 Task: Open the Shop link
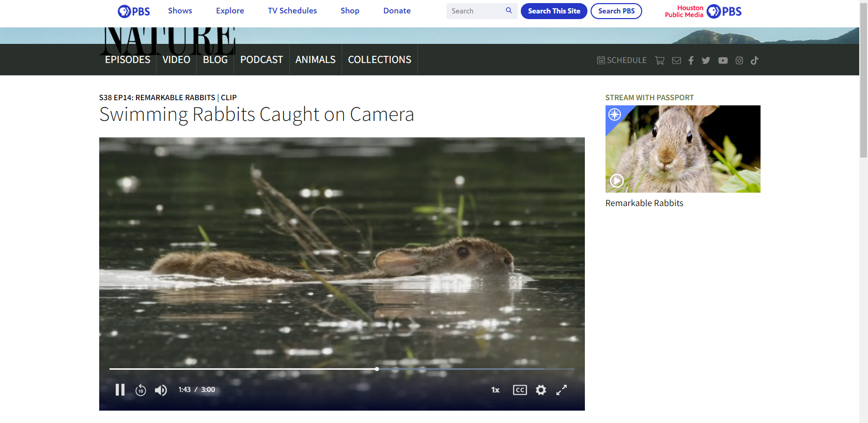coord(350,11)
